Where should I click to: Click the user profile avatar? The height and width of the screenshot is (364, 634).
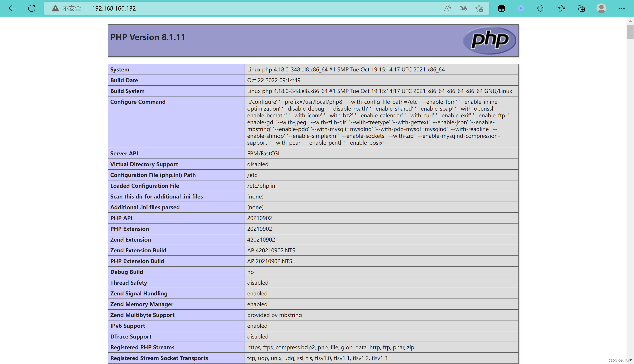(601, 8)
